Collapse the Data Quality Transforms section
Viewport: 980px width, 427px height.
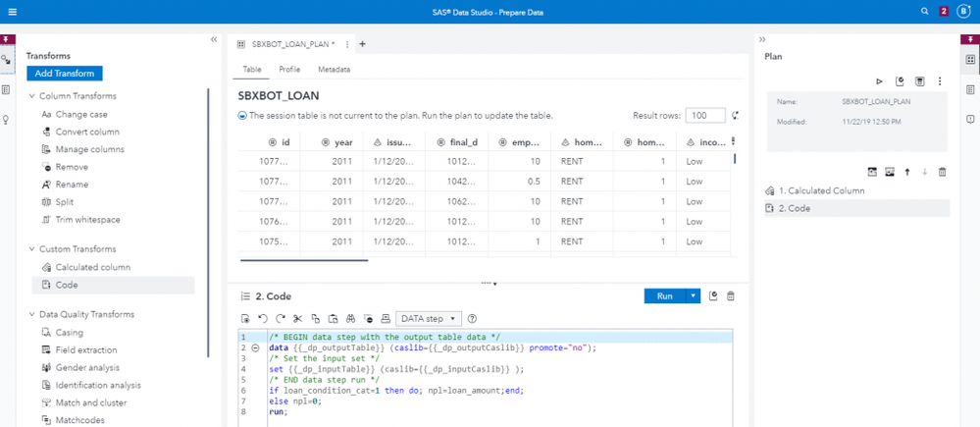coord(31,314)
